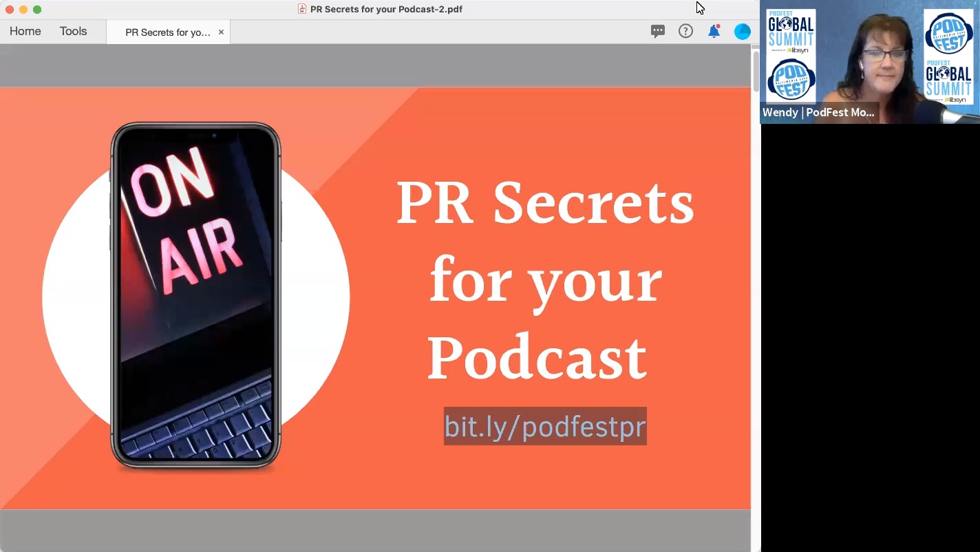Click the ON AIR phone image
Screen dimensions: 980x552
[x=195, y=295]
